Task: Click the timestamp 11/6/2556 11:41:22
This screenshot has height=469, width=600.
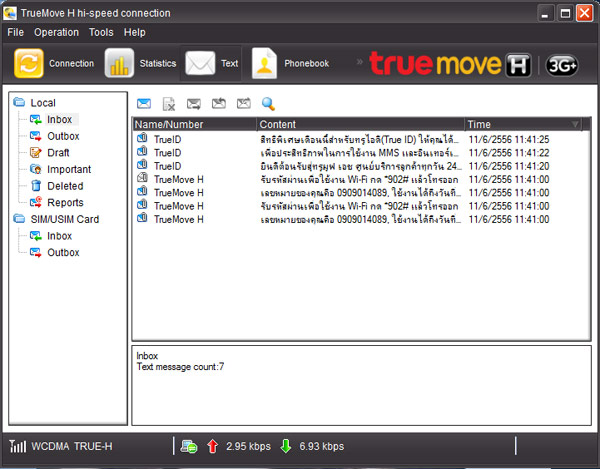Action: pyautogui.click(x=509, y=153)
